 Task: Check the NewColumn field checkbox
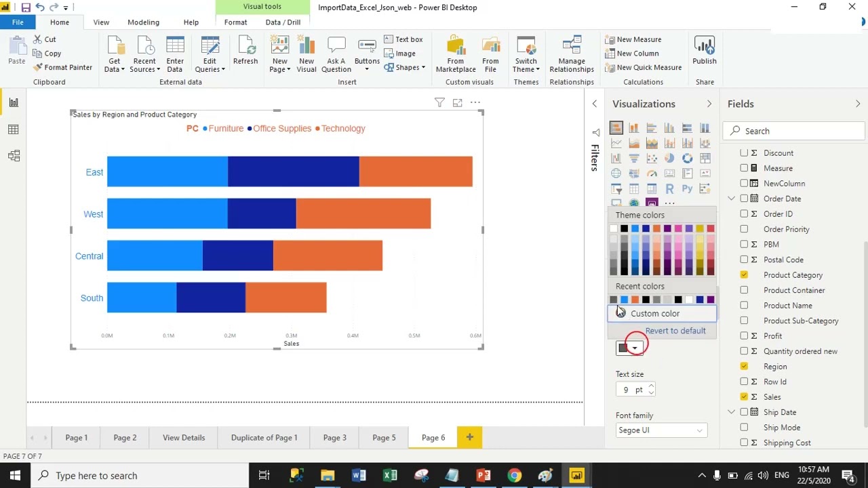point(744,183)
